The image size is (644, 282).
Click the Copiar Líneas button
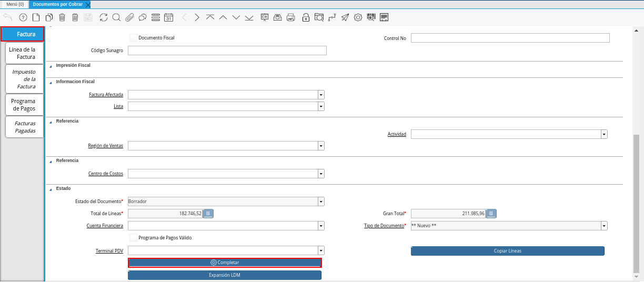[x=508, y=251]
